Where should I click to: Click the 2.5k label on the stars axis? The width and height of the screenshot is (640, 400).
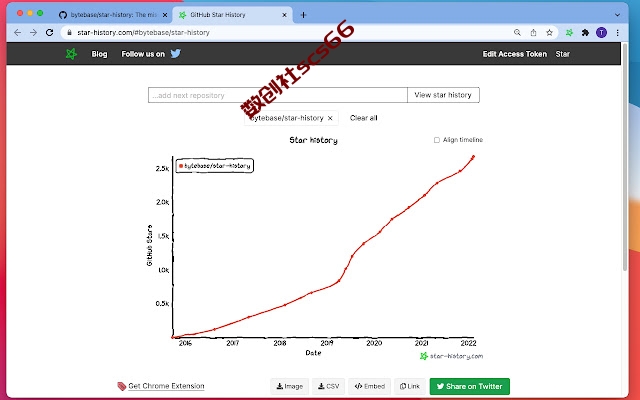162,169
